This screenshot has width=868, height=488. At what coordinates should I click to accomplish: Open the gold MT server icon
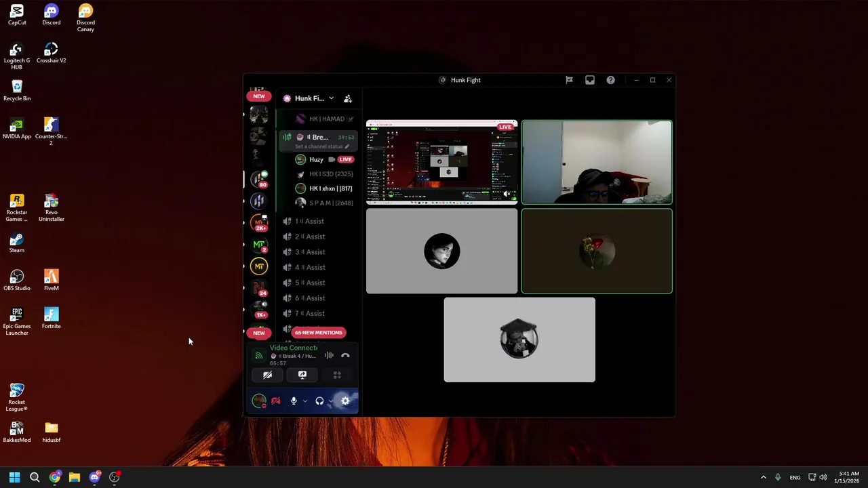tap(259, 266)
